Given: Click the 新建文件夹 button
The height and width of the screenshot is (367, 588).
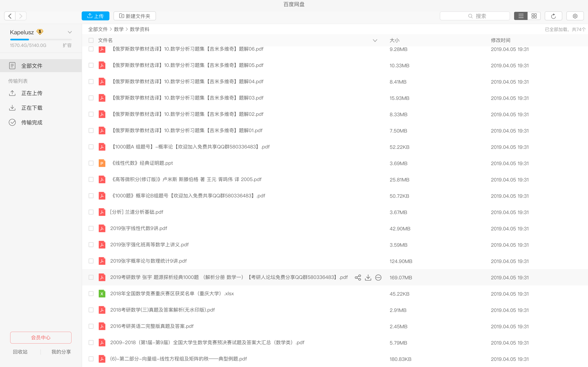Looking at the screenshot, I should point(135,16).
